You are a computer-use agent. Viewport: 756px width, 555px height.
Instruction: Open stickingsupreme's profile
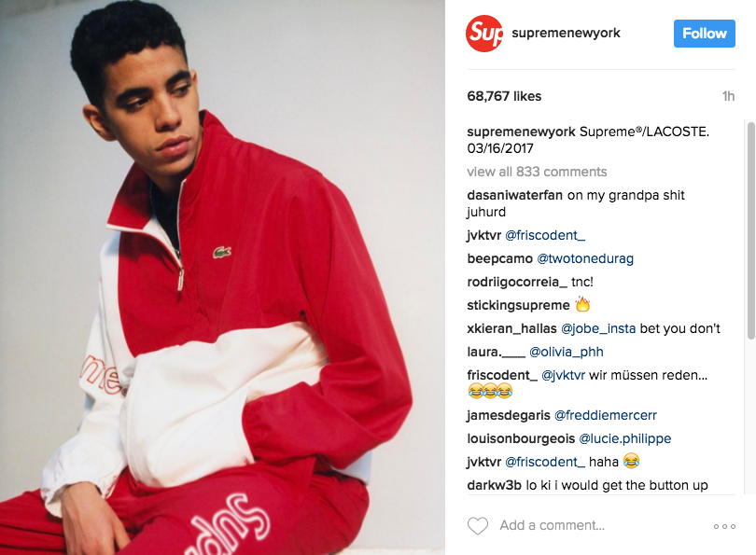click(518, 305)
